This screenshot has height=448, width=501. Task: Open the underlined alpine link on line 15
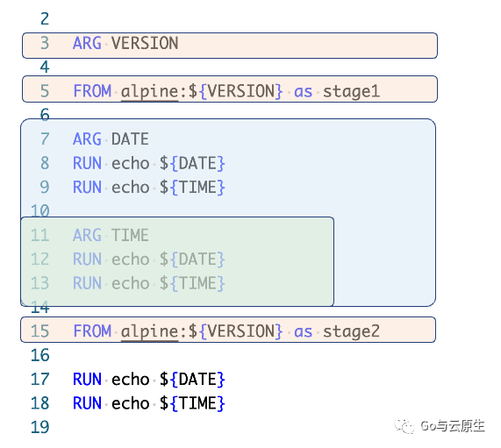tap(149, 331)
